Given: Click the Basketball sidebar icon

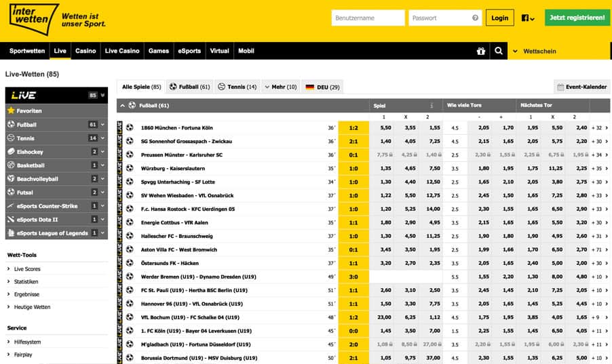Looking at the screenshot, I should coord(11,165).
